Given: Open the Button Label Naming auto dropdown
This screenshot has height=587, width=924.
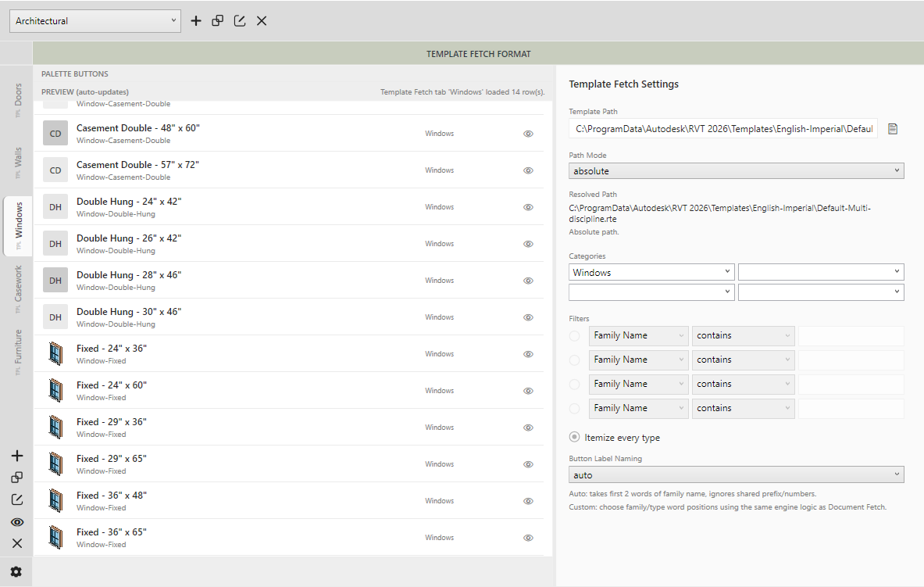Looking at the screenshot, I should [735, 474].
